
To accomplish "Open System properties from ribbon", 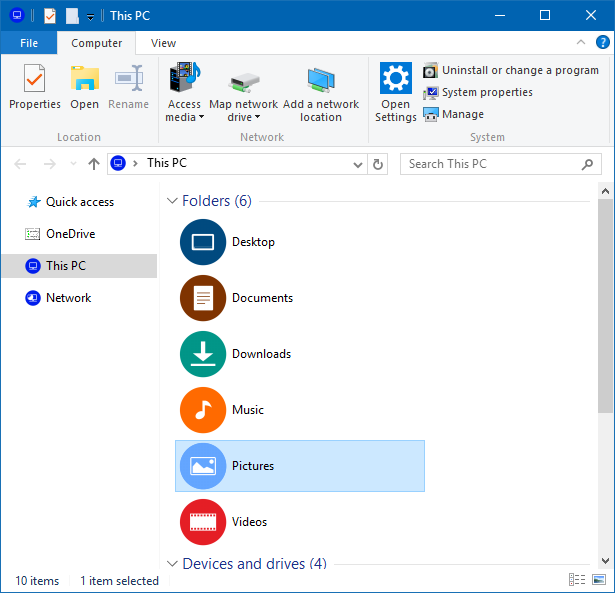I will (x=478, y=93).
